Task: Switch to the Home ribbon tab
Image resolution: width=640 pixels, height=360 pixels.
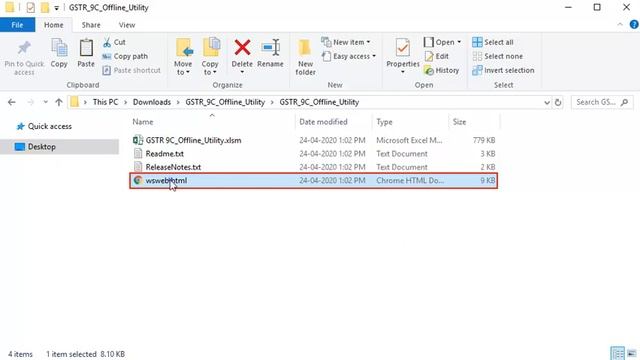Action: [53, 25]
